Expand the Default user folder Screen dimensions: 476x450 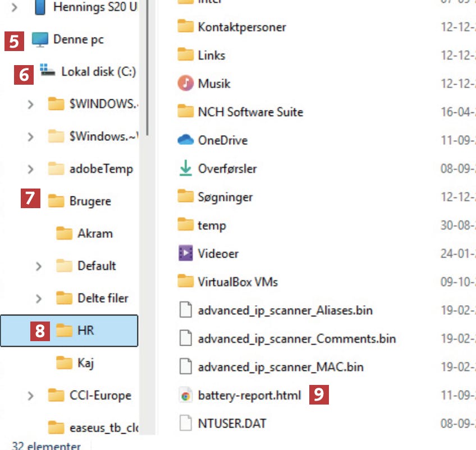pyautogui.click(x=39, y=266)
